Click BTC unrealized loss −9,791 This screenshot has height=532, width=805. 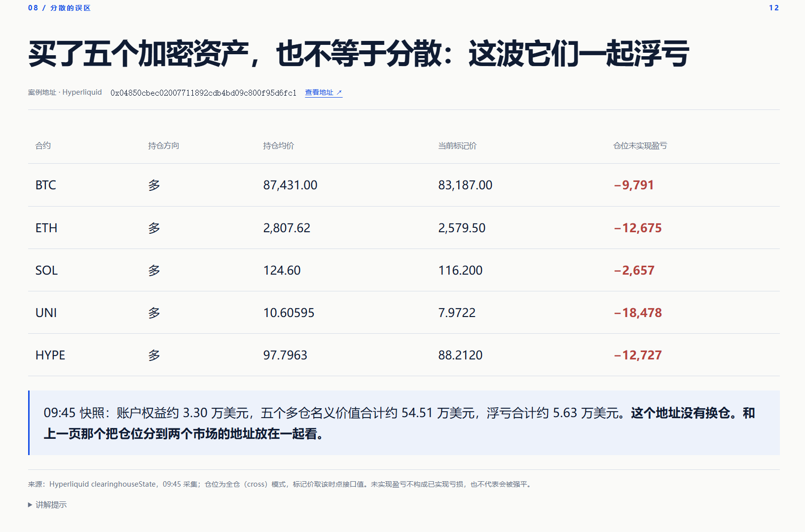coord(634,185)
